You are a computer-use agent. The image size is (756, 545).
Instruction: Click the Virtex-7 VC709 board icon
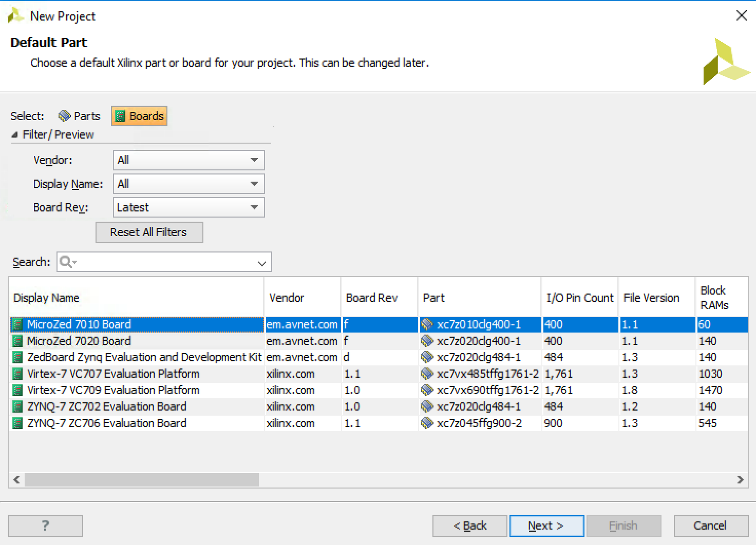tap(17, 391)
